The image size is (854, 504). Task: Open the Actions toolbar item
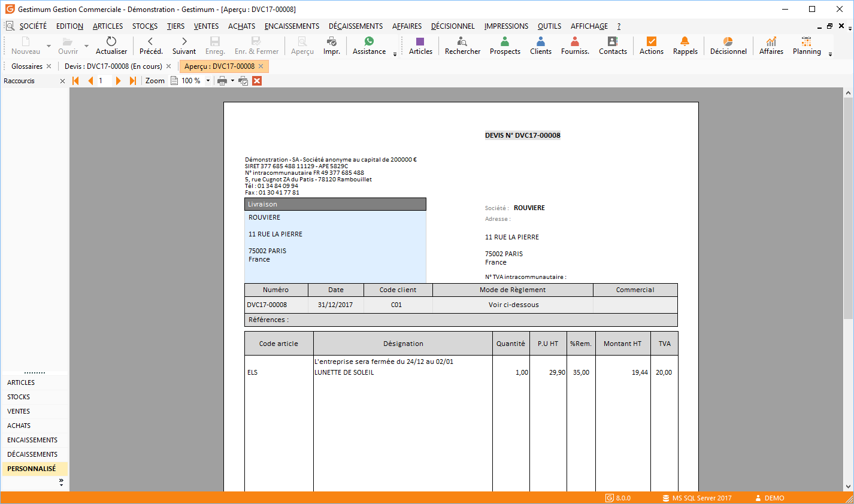click(652, 45)
